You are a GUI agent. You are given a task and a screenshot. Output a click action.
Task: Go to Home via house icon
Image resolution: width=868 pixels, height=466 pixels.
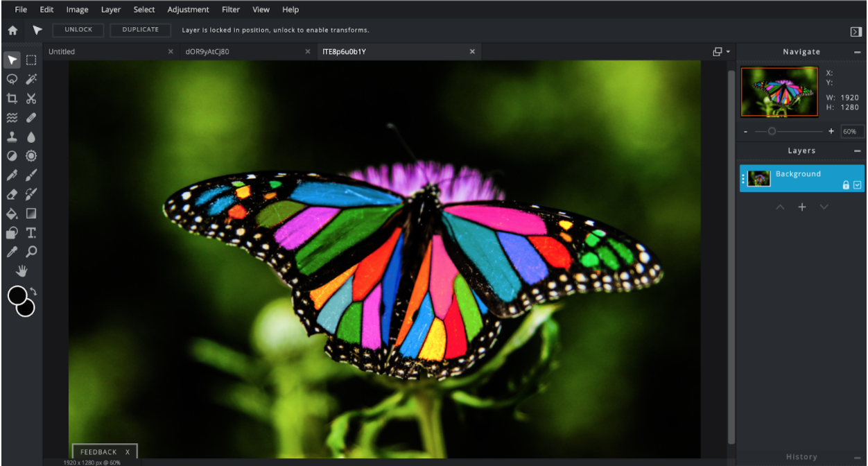(12, 31)
